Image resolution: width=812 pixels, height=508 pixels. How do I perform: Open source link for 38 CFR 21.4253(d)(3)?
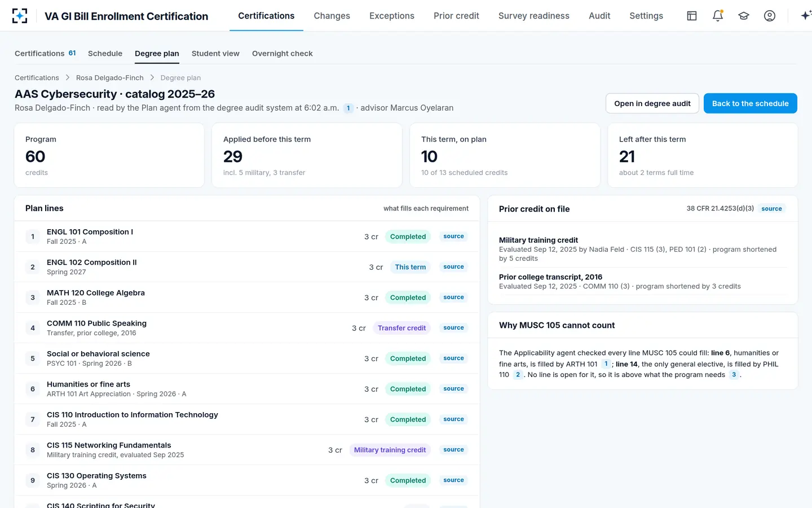771,209
